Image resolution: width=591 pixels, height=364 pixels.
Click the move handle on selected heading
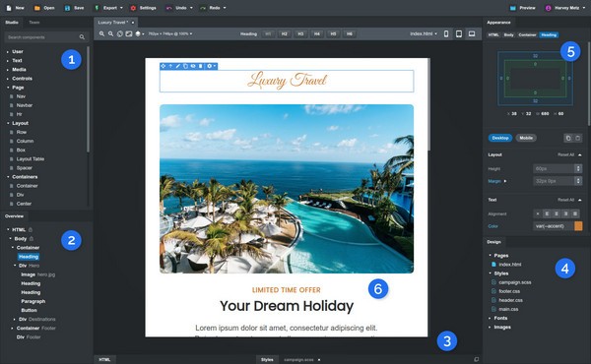click(164, 66)
